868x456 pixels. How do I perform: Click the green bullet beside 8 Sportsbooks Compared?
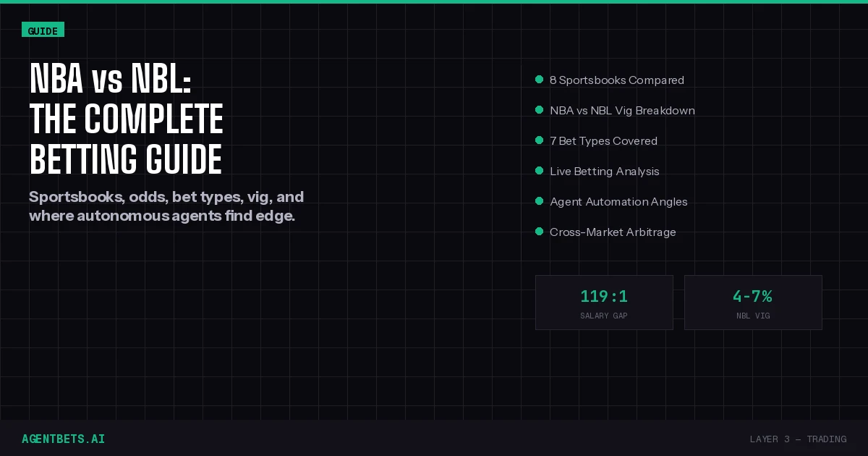(x=539, y=80)
